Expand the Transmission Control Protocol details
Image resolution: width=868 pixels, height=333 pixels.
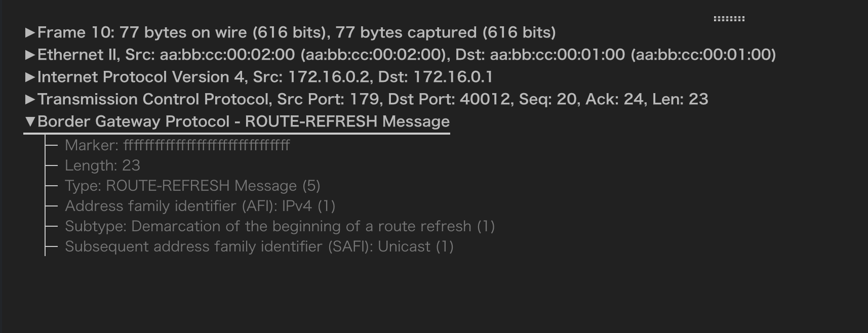(x=30, y=99)
